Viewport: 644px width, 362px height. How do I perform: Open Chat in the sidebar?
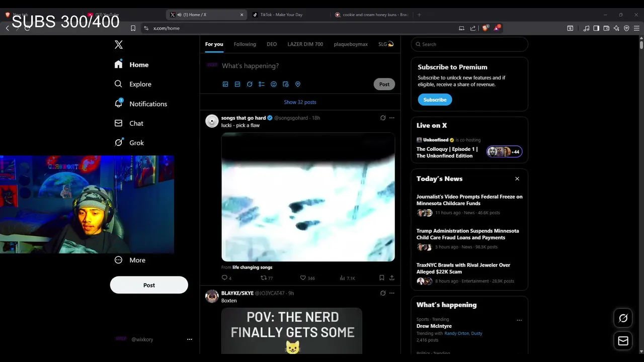pos(129,123)
